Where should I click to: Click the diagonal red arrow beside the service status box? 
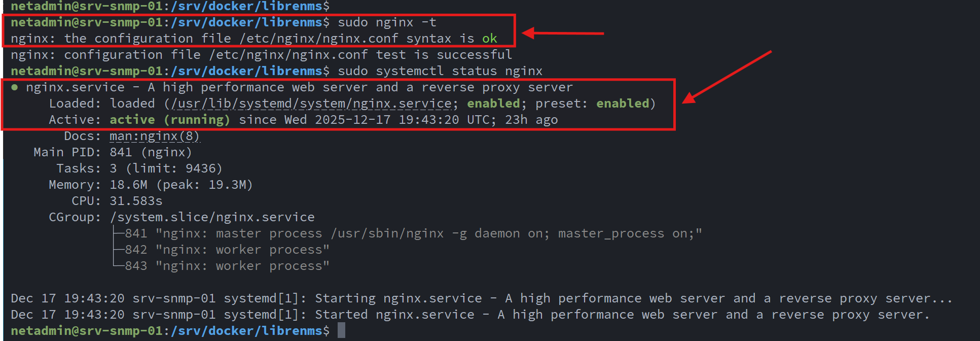(727, 77)
